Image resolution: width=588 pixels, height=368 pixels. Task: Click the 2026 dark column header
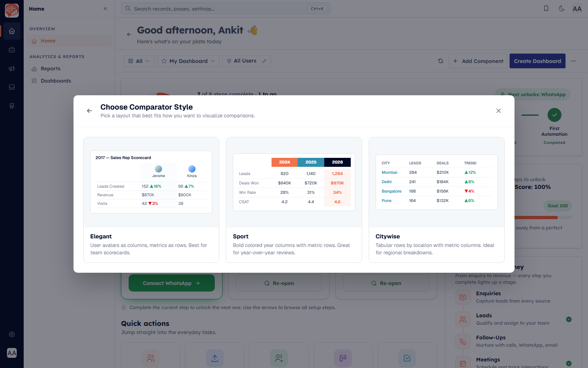point(337,162)
